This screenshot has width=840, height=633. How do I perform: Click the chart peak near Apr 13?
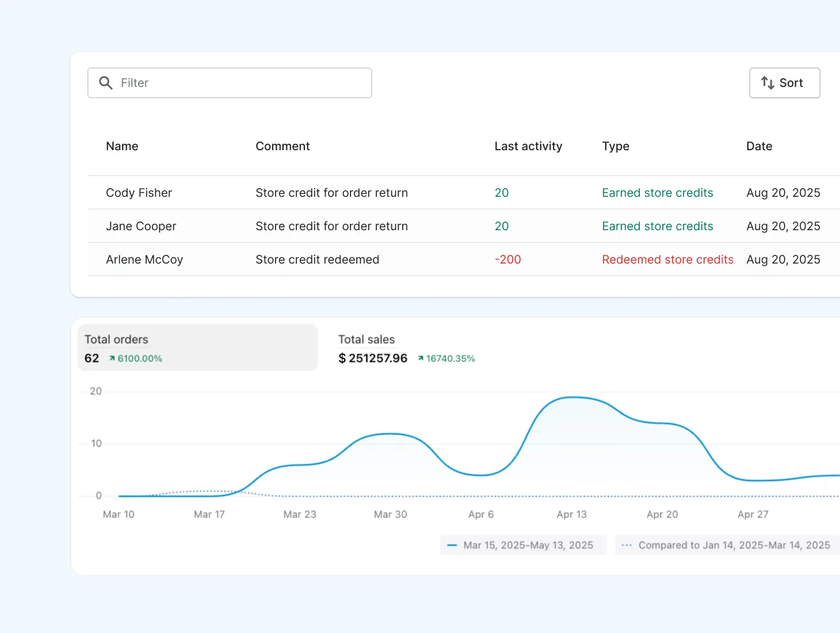coord(572,397)
